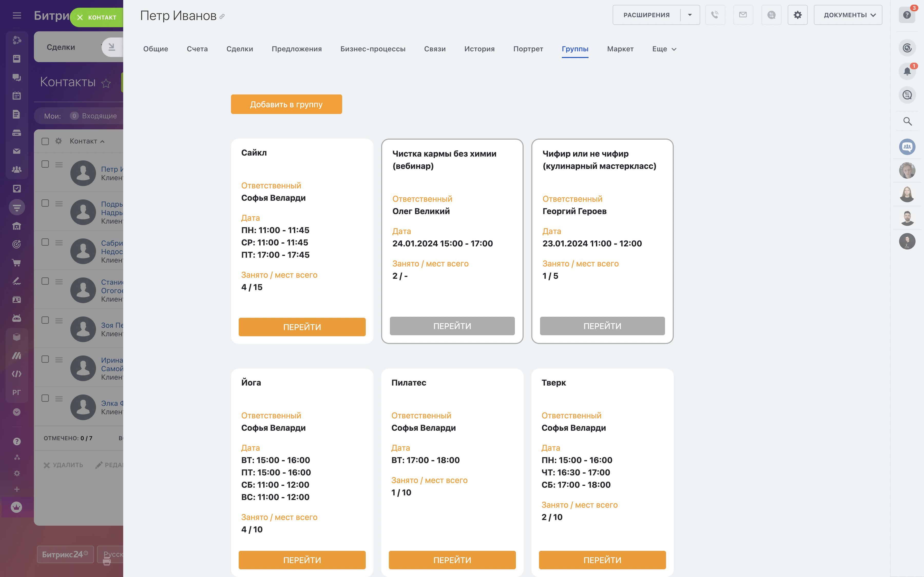Click the Добавить в группу button
This screenshot has height=577, width=924.
pos(286,104)
